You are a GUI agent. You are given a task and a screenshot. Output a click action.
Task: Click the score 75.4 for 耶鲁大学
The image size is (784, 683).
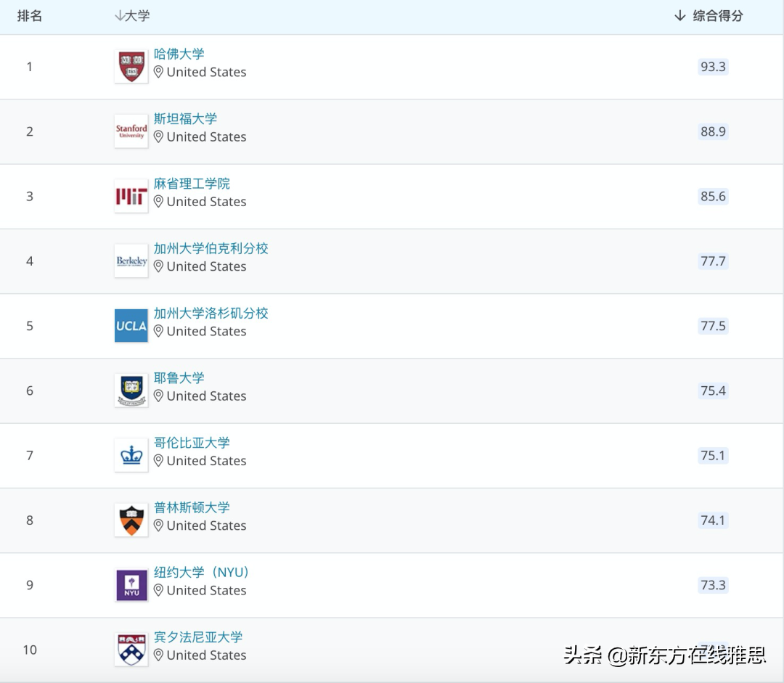tap(712, 390)
